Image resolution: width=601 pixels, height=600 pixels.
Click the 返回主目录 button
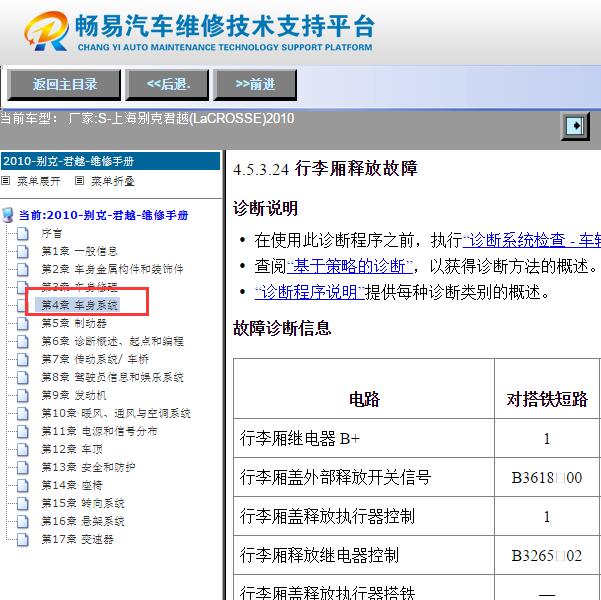tap(64, 85)
